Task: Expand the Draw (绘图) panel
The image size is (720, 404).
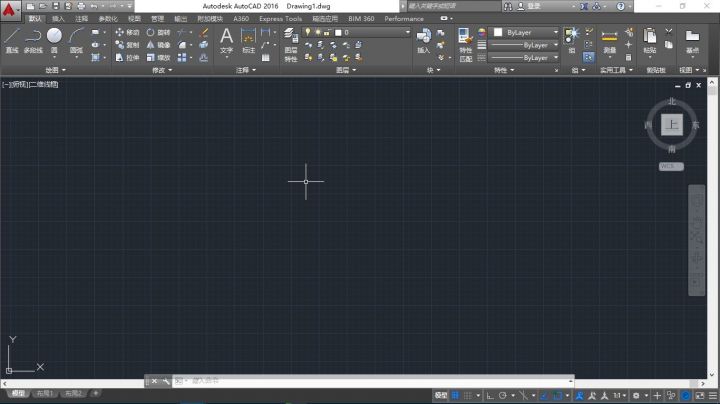Action: point(53,71)
